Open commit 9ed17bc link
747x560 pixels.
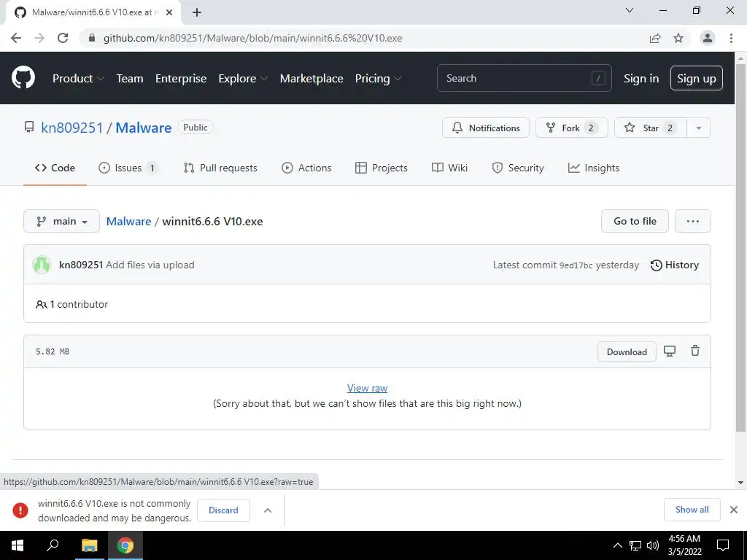coord(576,265)
